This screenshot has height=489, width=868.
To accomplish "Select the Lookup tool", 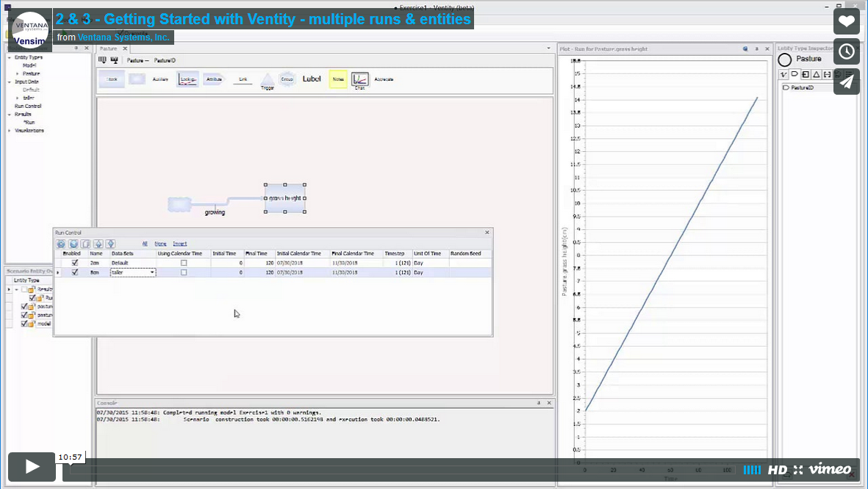I will pos(187,79).
